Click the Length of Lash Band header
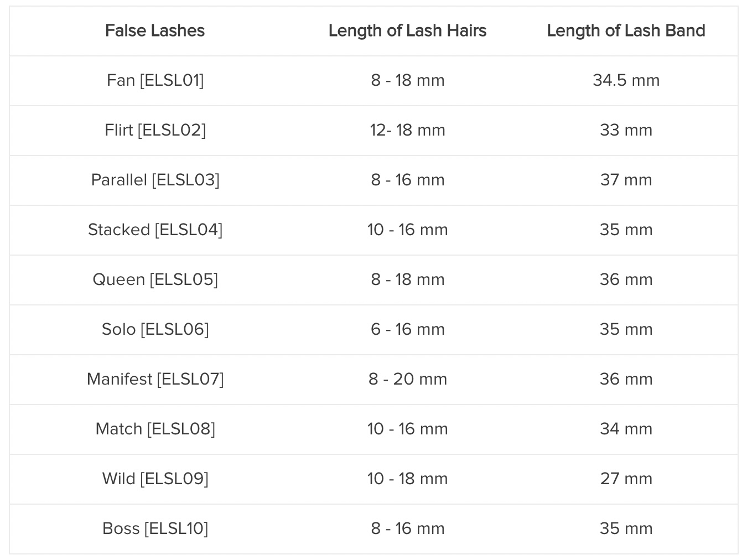This screenshot has width=747, height=560. click(x=626, y=31)
